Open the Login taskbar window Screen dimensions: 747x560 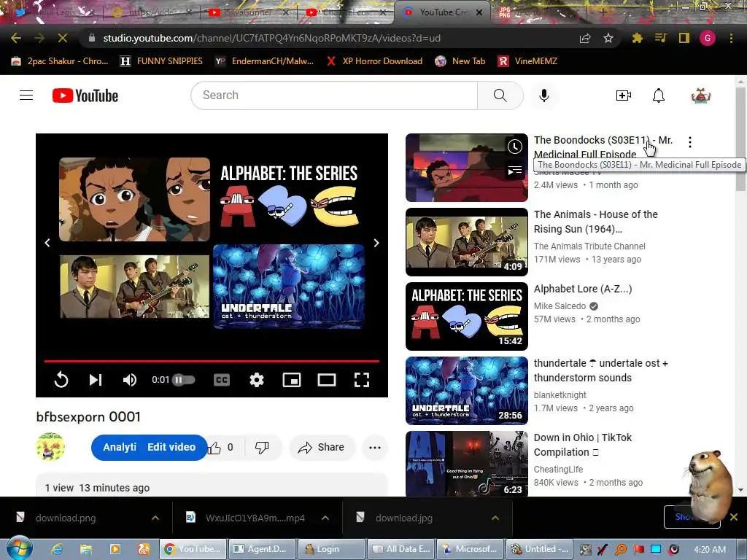coord(331,549)
